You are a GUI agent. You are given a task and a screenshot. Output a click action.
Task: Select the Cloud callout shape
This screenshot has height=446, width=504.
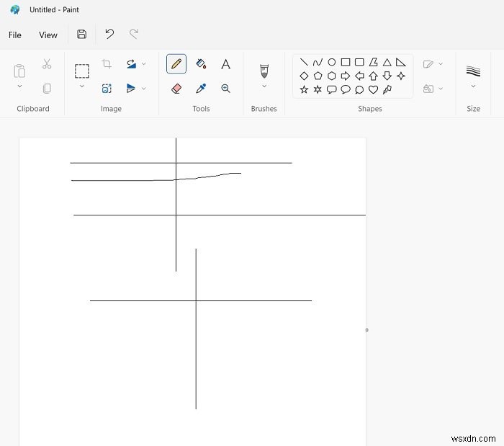[359, 90]
